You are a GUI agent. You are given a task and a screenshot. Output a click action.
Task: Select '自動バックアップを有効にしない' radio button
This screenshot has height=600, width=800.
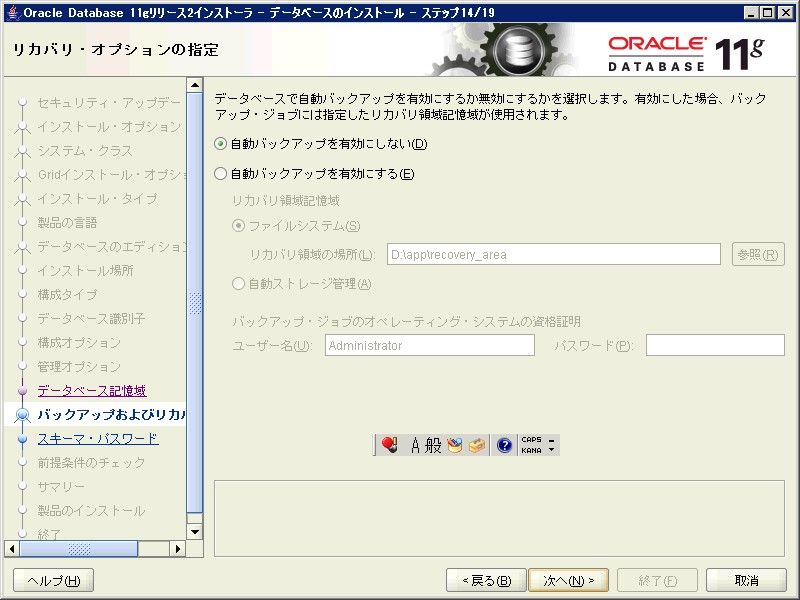pos(221,144)
